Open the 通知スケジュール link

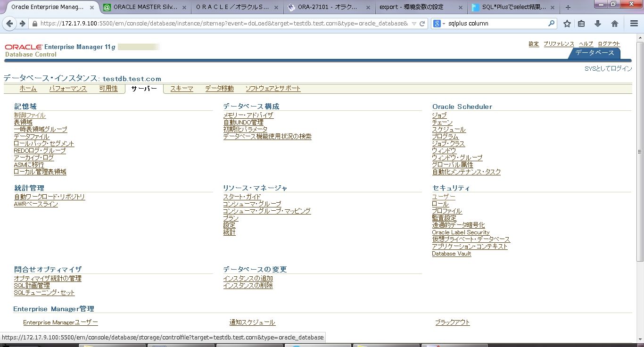[x=252, y=322]
